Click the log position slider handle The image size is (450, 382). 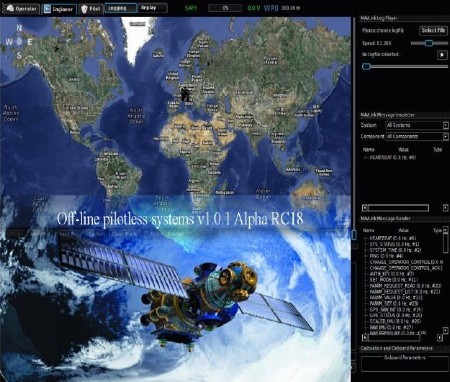pos(366,66)
